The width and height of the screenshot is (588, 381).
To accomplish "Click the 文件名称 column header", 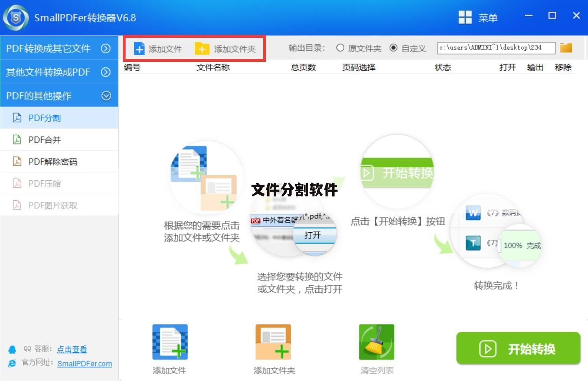I will tap(213, 67).
